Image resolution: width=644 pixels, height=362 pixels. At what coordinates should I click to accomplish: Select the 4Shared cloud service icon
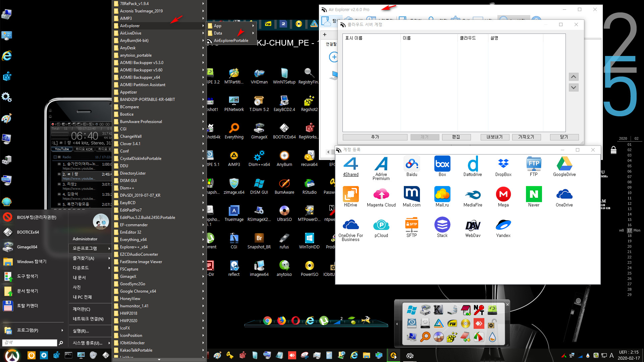[351, 167]
